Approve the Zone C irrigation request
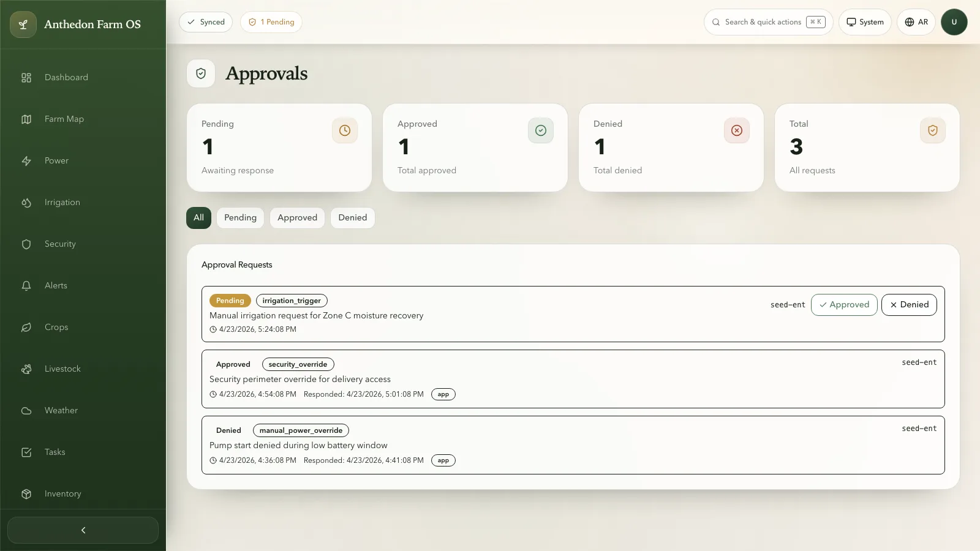The height and width of the screenshot is (551, 980). pyautogui.click(x=844, y=305)
